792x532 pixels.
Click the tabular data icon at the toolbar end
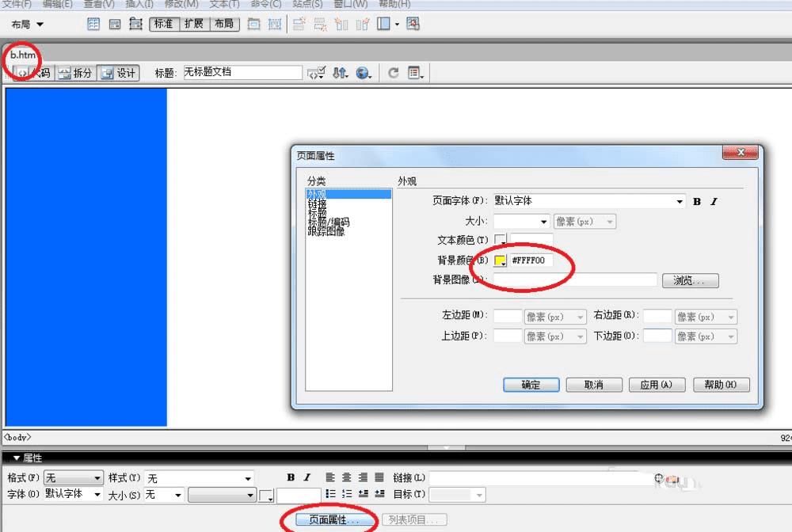[413, 24]
